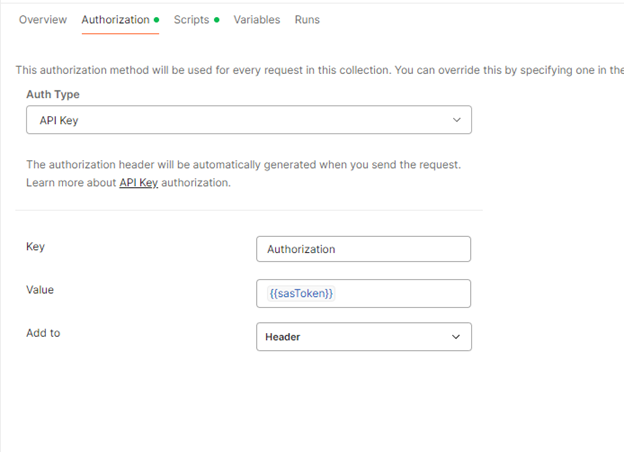Click the Key field label
The height and width of the screenshot is (452, 624).
[35, 247]
